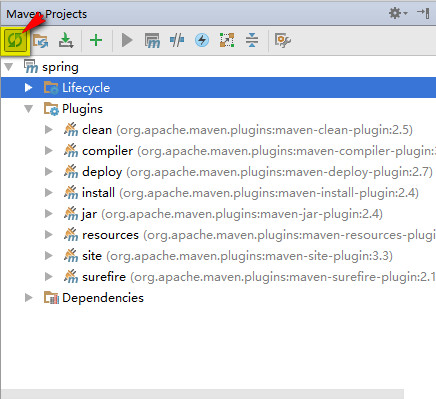Viewport: 436px width, 399px height.
Task: Expand the surefire plugin node
Action: coord(49,277)
